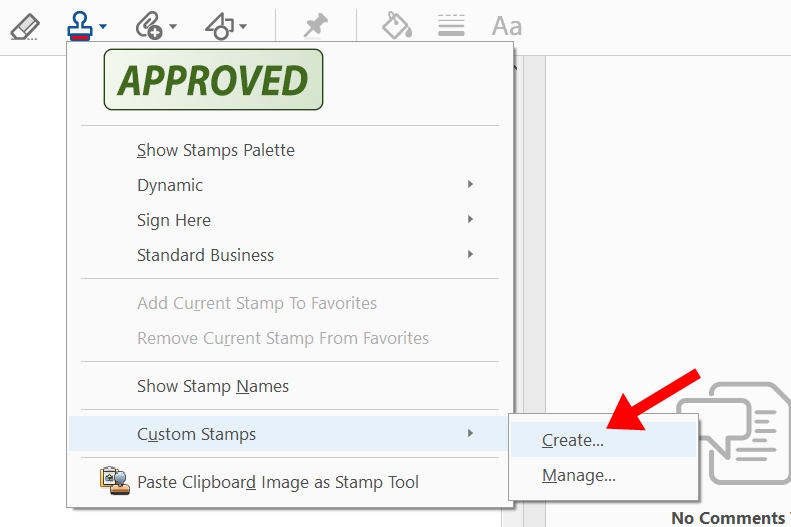791x527 pixels.
Task: Select the Drawing shapes tool icon
Action: 219,26
